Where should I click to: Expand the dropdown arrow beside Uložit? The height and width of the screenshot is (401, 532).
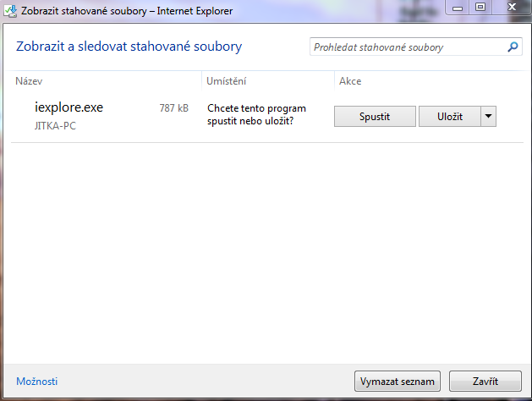pos(488,116)
